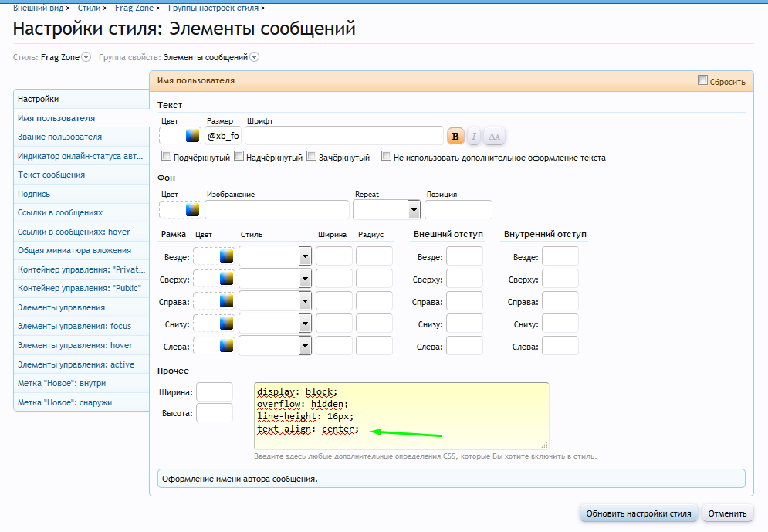This screenshot has height=532, width=768.
Task: Focus the background Позиция field
Action: click(x=458, y=210)
